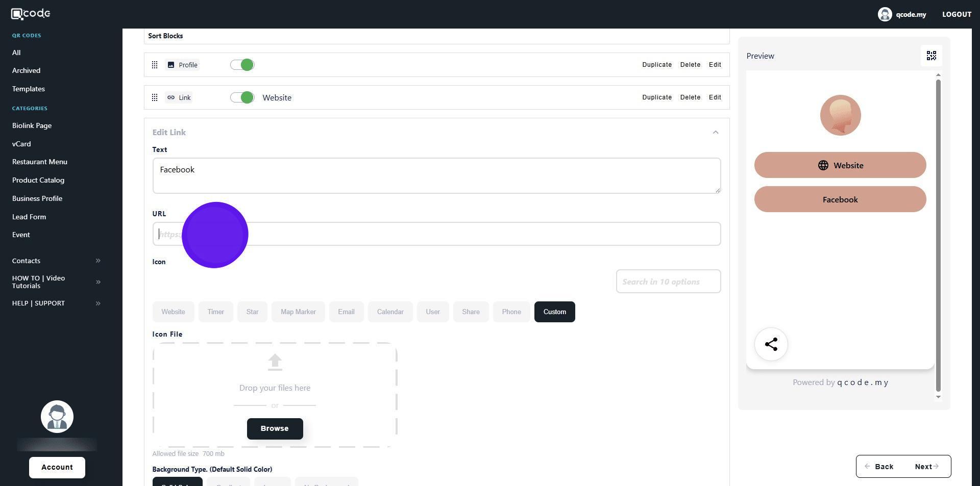This screenshot has height=486, width=980.
Task: Collapse the Edit Link section
Action: click(x=716, y=133)
